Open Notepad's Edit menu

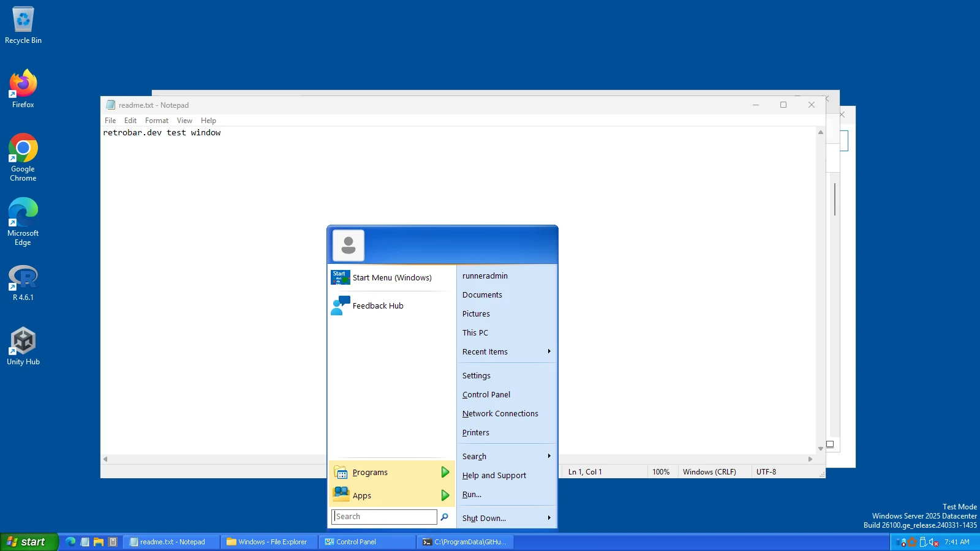coord(130,121)
